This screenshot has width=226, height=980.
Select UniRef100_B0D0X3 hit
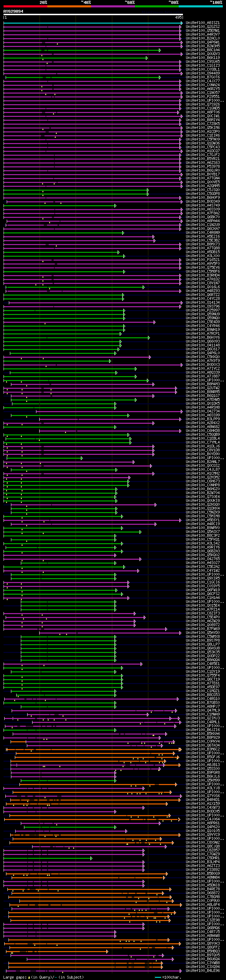pos(202,364)
